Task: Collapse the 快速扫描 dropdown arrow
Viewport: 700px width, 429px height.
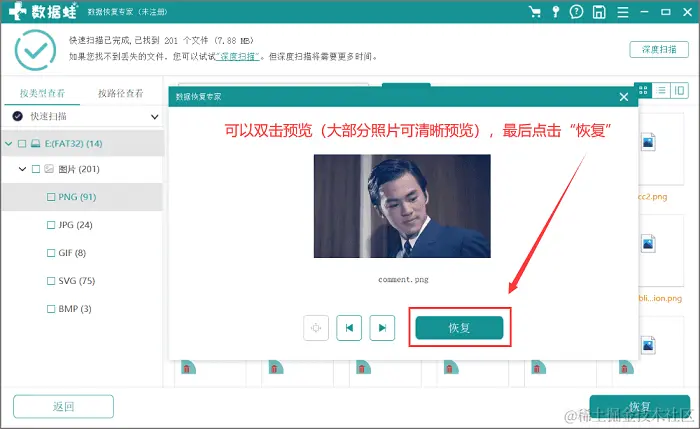Action: pos(154,117)
